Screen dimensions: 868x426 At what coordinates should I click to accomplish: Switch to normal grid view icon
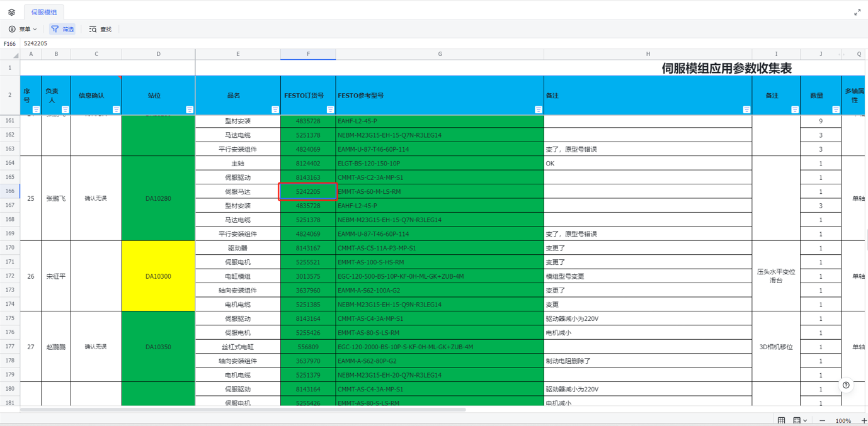[781, 420]
